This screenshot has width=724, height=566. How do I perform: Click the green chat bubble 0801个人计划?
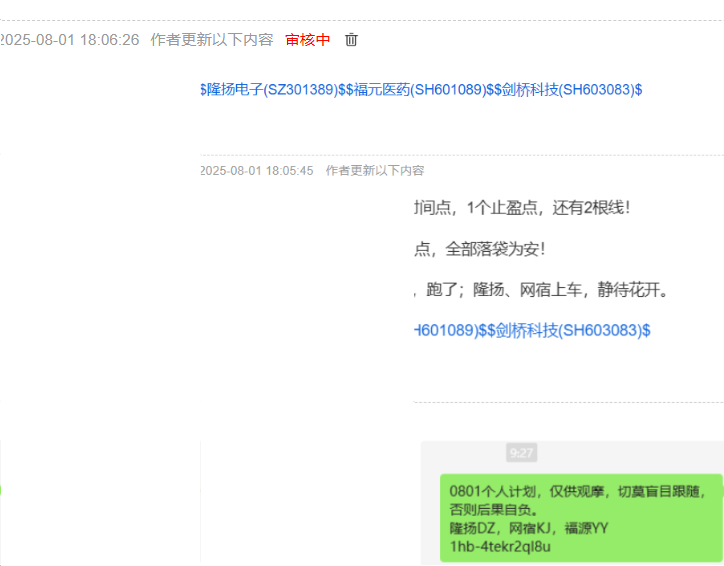(x=581, y=518)
